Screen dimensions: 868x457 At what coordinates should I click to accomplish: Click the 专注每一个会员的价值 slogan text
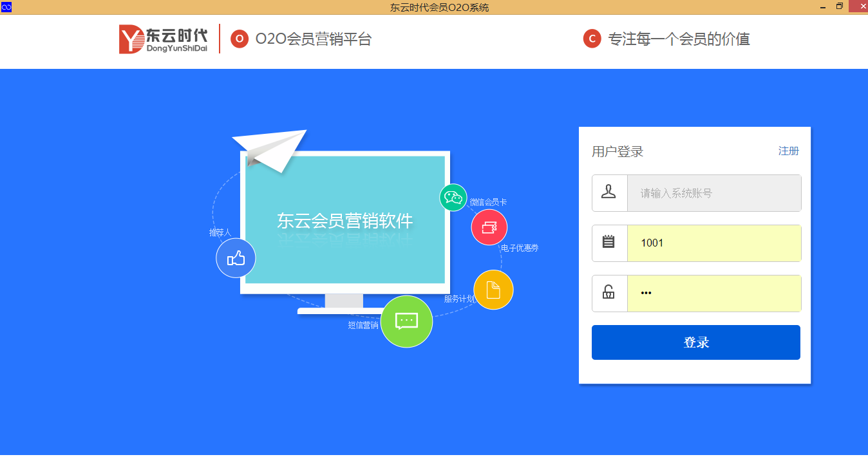[x=679, y=39]
